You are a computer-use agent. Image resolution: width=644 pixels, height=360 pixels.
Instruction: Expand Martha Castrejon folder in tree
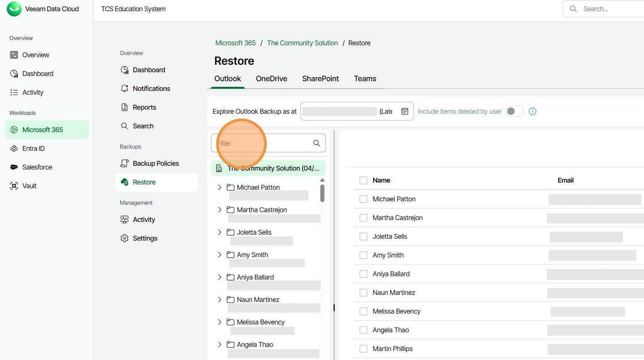(x=220, y=210)
